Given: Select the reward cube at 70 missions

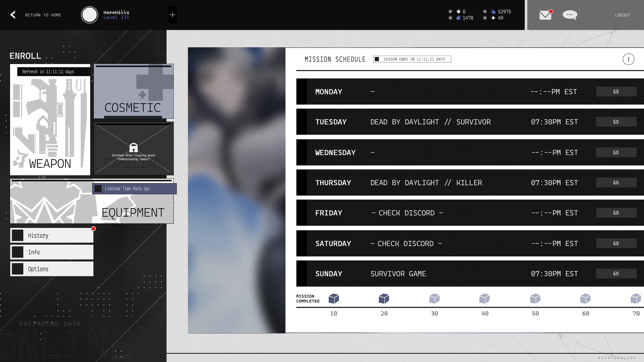Looking at the screenshot, I should click(x=636, y=298).
